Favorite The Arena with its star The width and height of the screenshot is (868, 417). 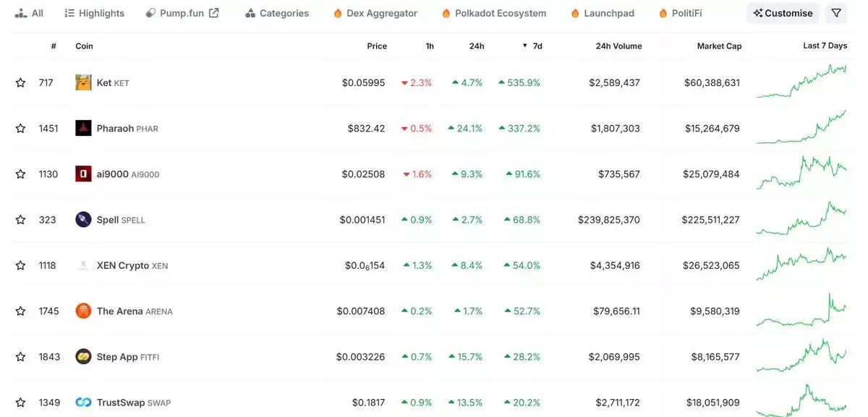tap(20, 311)
